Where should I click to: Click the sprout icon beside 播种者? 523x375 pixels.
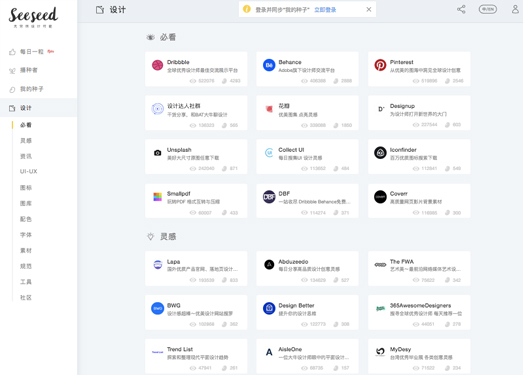click(12, 70)
